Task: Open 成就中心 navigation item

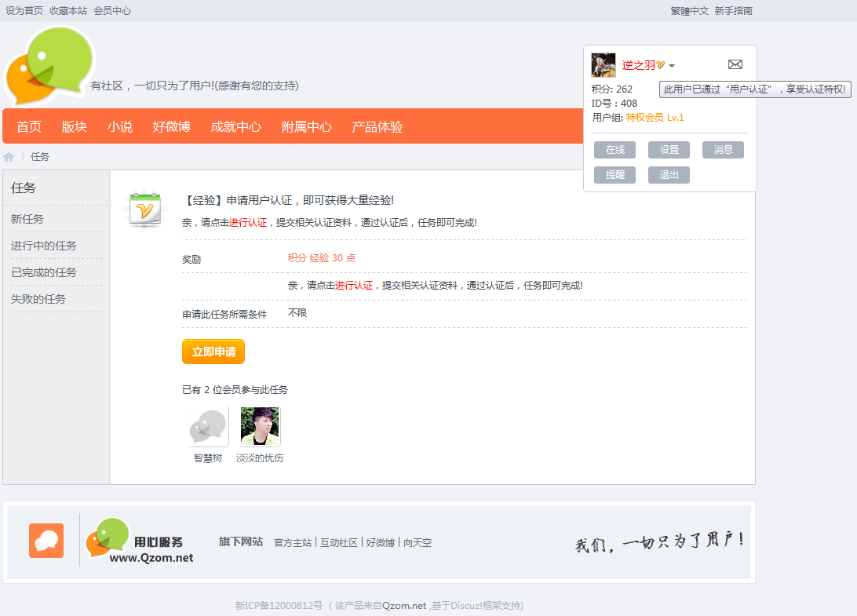Action: click(236, 127)
